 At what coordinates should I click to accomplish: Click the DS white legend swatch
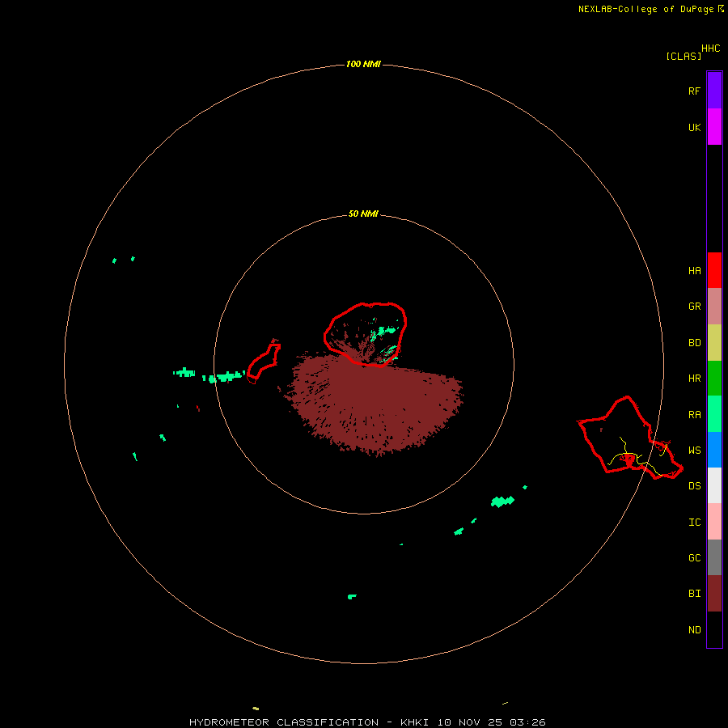(x=714, y=485)
